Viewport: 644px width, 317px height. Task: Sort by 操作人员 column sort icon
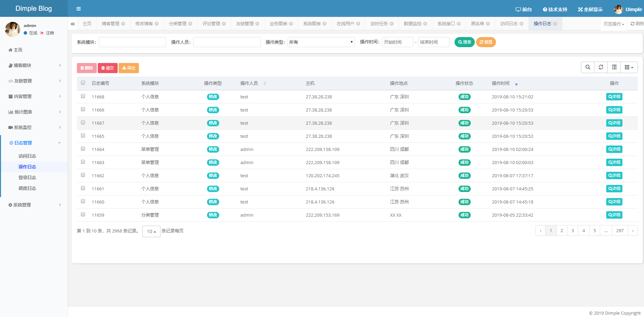265,83
